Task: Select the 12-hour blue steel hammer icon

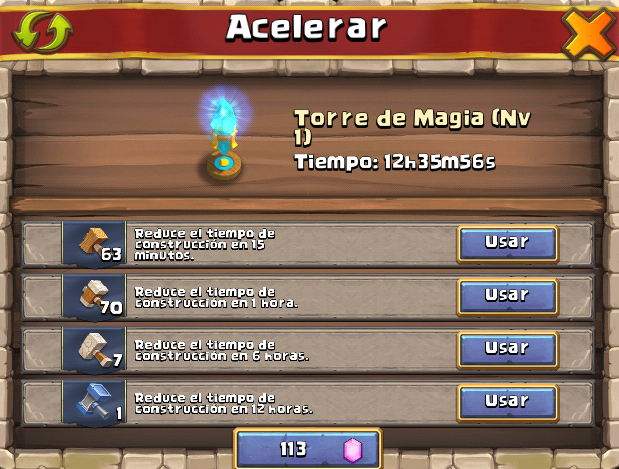Action: 94,403
